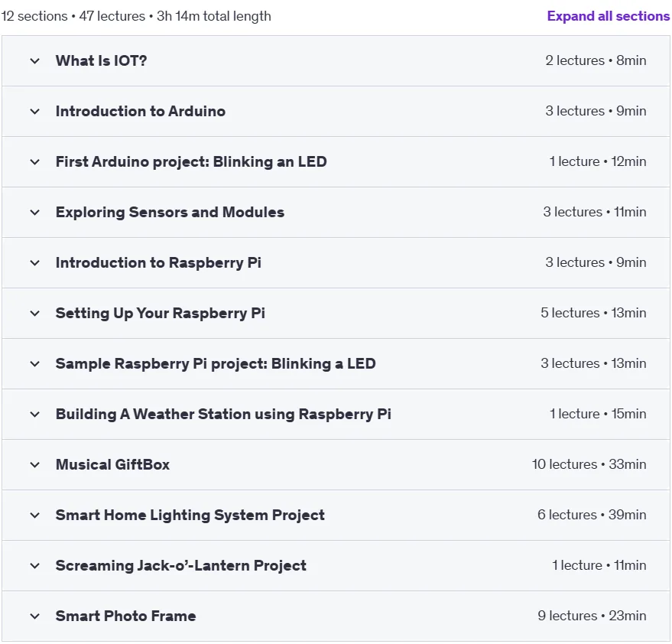This screenshot has height=644, width=672.
Task: Click the Smart Photo Frame section heading
Action: [x=126, y=616]
